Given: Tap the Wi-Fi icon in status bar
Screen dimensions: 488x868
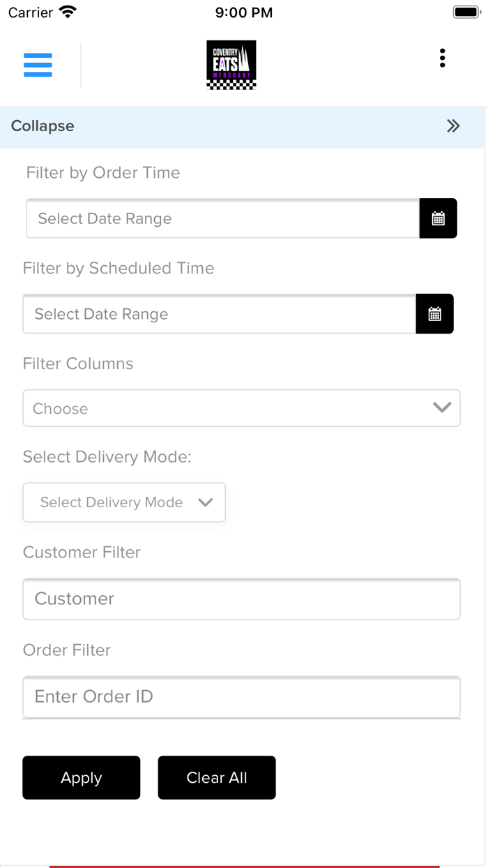Looking at the screenshot, I should 68,13.
